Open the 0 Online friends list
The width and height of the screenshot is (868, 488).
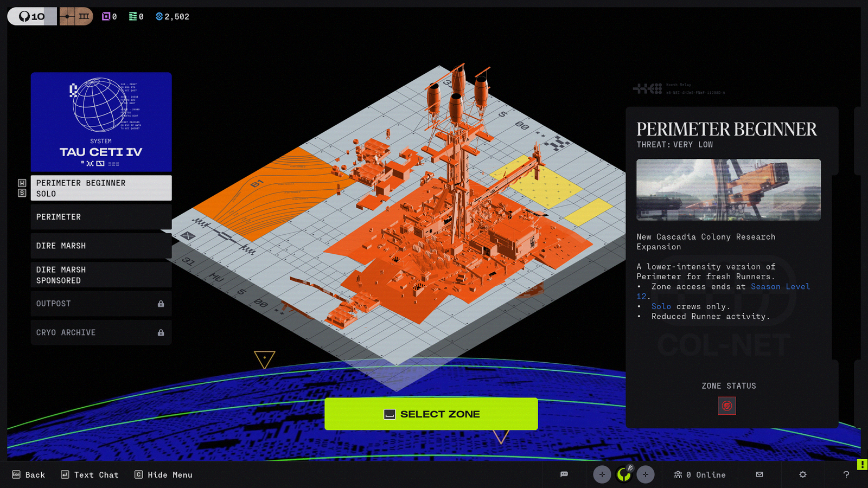pyautogui.click(x=700, y=474)
